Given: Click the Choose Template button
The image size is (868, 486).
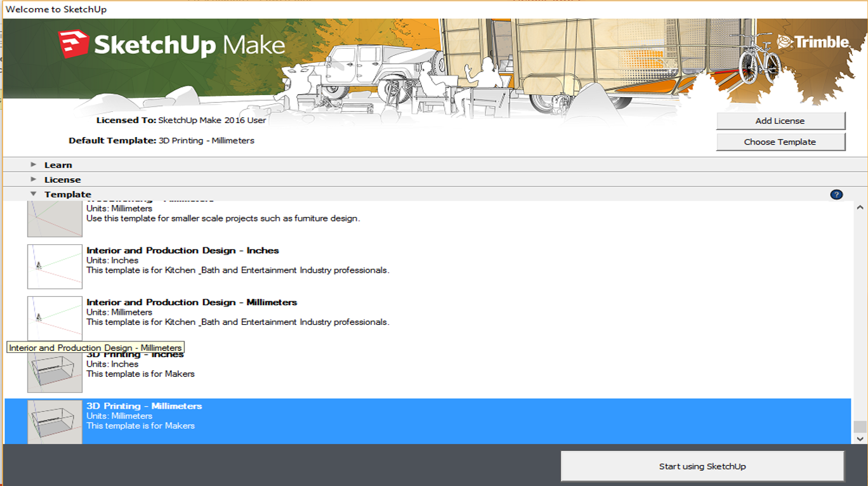Looking at the screenshot, I should click(781, 141).
